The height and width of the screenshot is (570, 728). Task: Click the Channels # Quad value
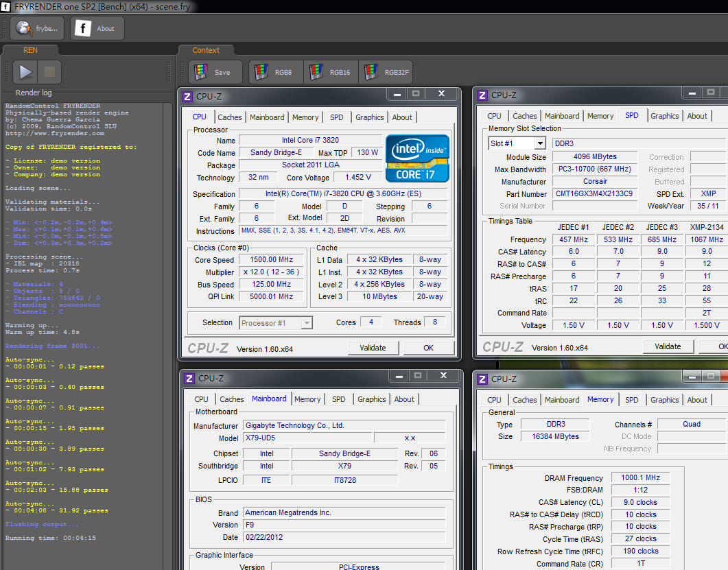tap(692, 425)
